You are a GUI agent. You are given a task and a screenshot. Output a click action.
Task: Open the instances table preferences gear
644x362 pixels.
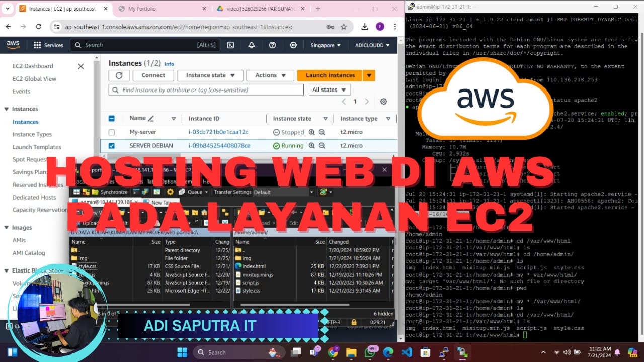383,102
